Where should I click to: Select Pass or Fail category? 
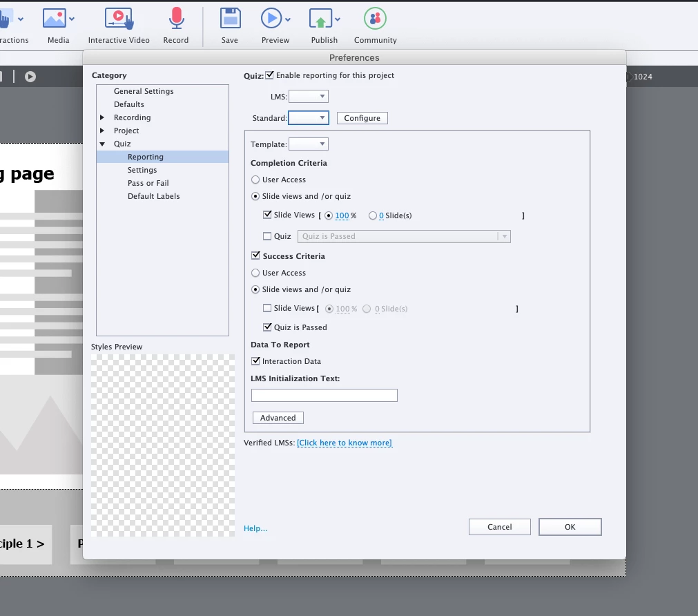point(148,183)
